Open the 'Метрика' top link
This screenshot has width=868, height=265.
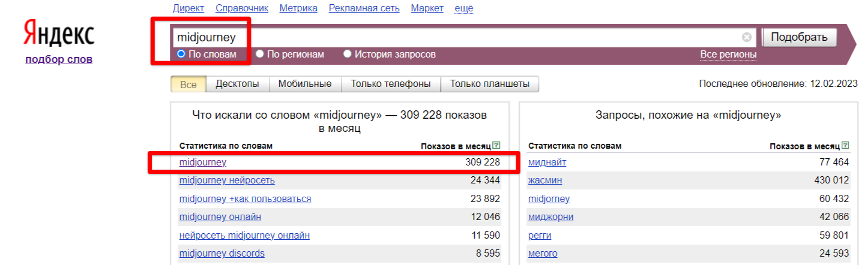coord(299,8)
